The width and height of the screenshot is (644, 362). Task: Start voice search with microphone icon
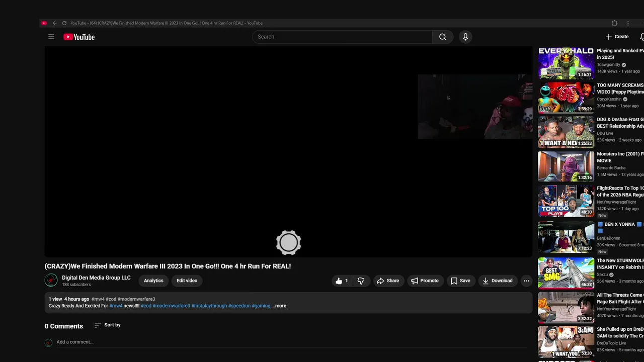[x=465, y=37]
